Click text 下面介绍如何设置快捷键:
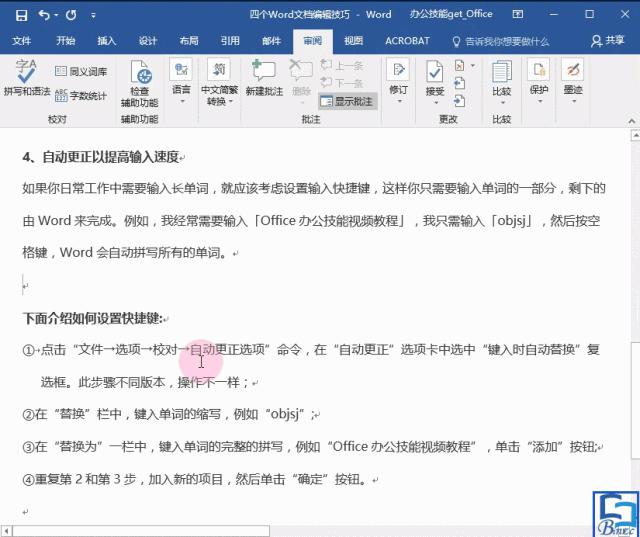640x537 pixels. (x=92, y=318)
